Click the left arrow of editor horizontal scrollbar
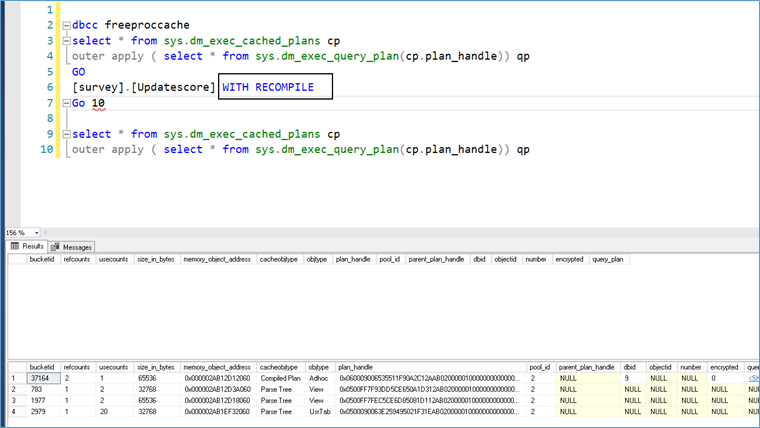Viewport: 760px width, 428px height. [46, 233]
